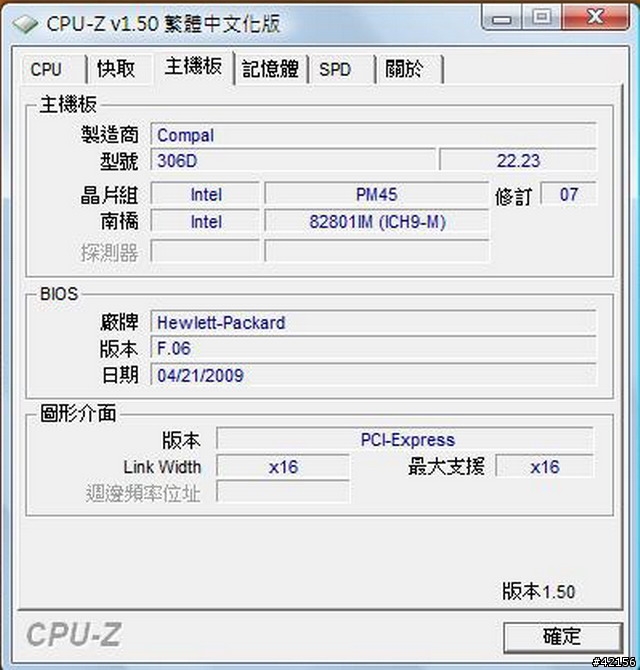This screenshot has width=640, height=670.
Task: Click the 確定 button
Action: pos(562,637)
